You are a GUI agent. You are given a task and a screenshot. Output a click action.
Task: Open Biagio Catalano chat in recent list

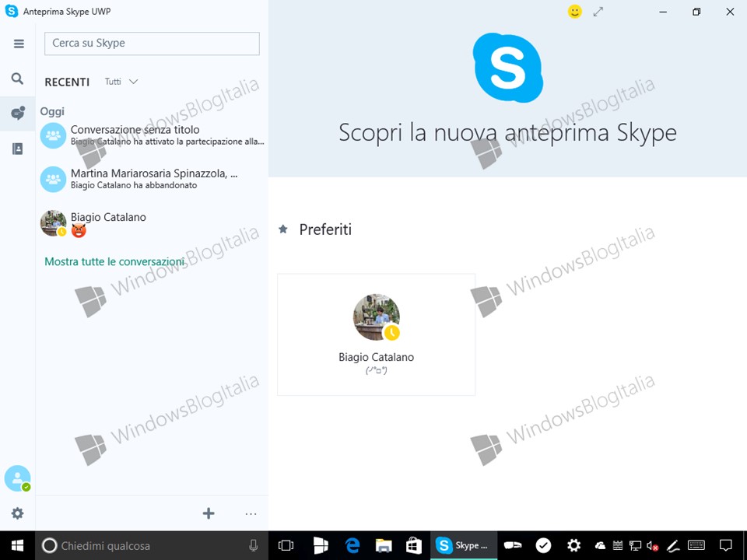click(x=152, y=223)
